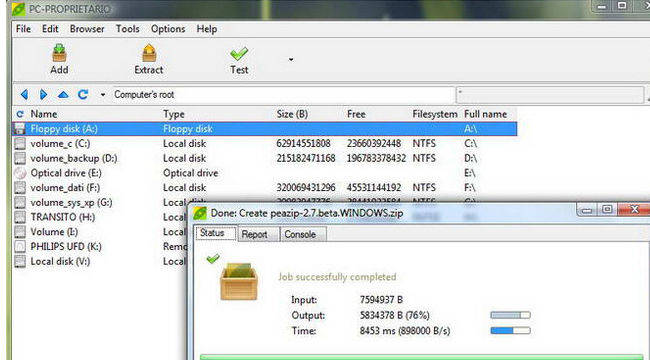
Task: Click the Test toolbar icon
Action: click(x=239, y=54)
